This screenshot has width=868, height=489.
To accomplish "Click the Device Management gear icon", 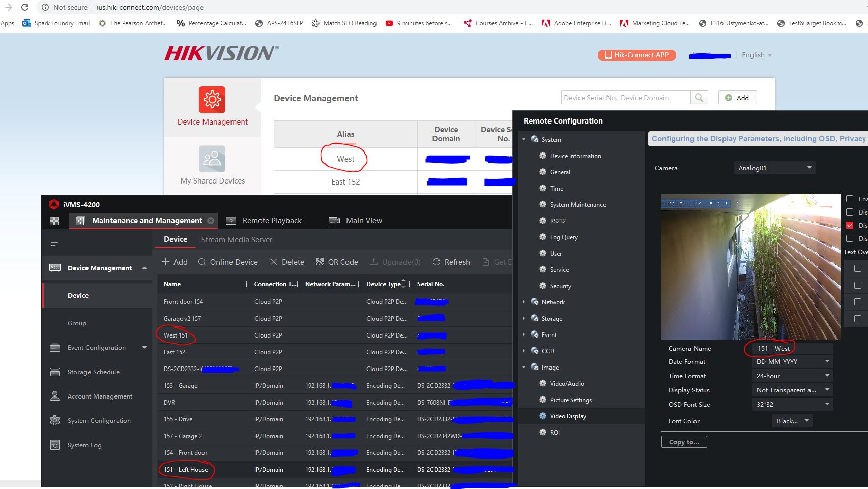I will (212, 100).
